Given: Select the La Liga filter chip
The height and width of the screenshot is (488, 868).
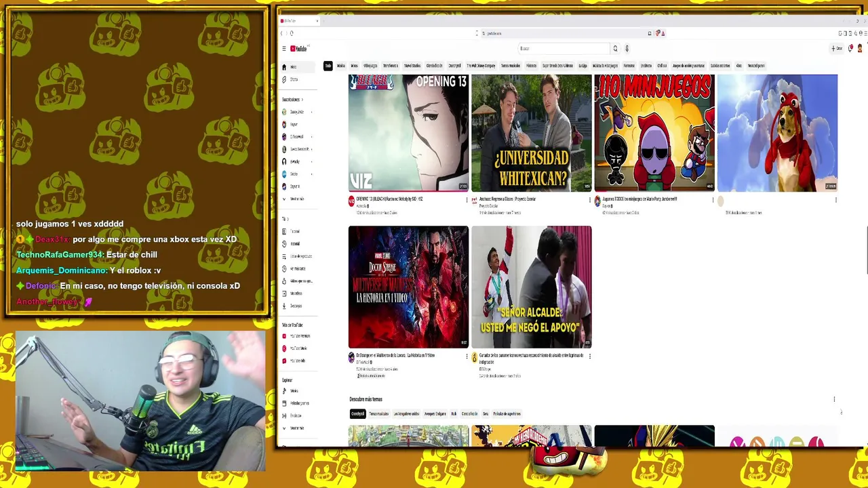Looking at the screenshot, I should [583, 66].
